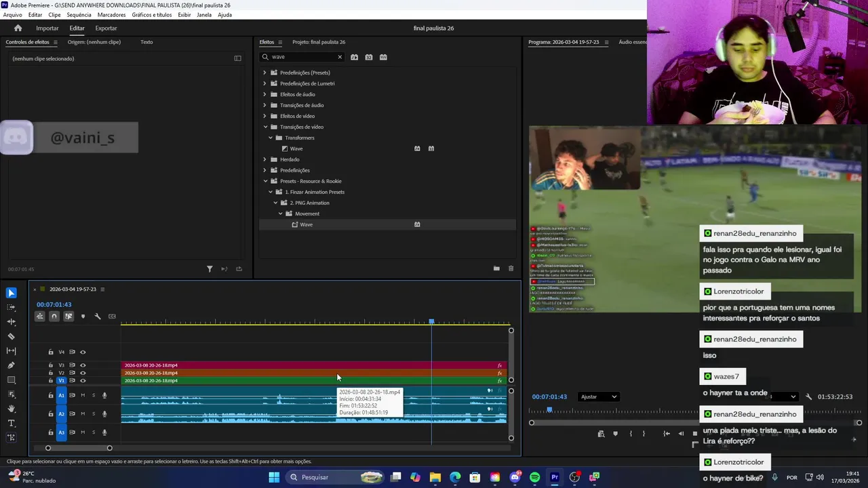Image resolution: width=868 pixels, height=488 pixels.
Task: Select the Rectangle tool
Action: [11, 380]
